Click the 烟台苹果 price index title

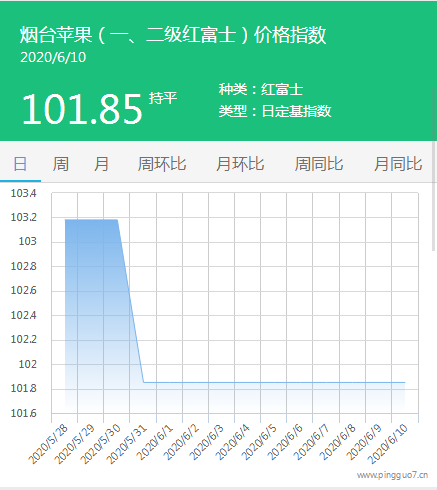pos(173,34)
